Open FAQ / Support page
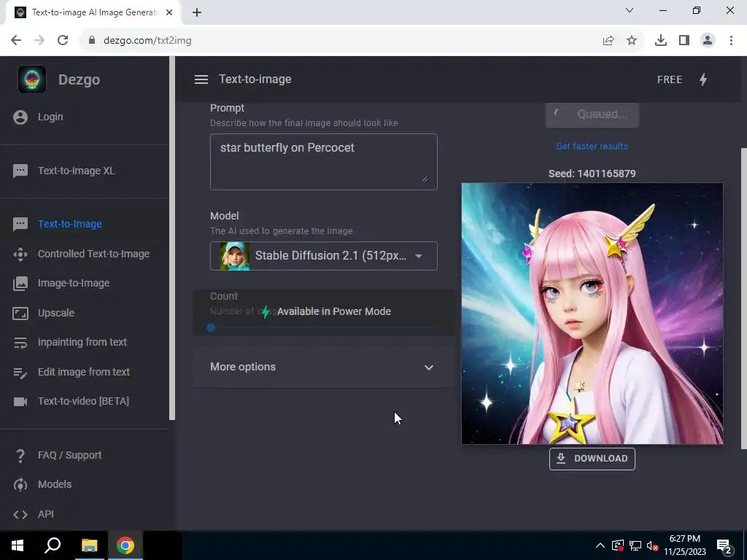The image size is (747, 560). [69, 456]
